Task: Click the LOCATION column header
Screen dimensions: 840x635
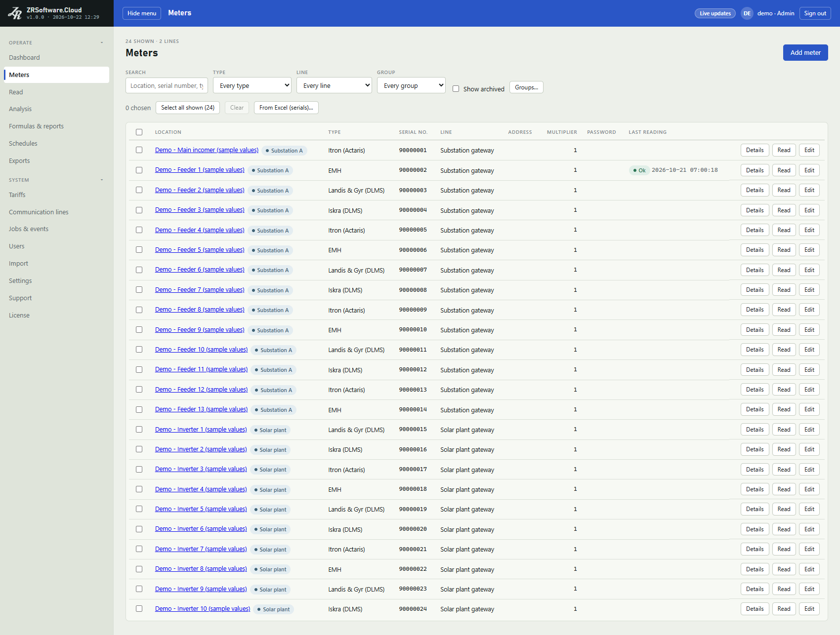Action: pyautogui.click(x=168, y=132)
